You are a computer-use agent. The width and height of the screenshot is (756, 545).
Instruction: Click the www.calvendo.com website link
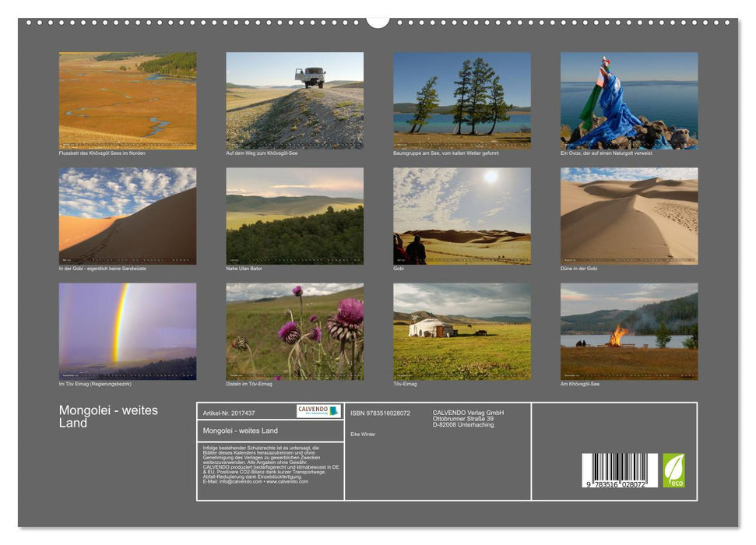286,482
